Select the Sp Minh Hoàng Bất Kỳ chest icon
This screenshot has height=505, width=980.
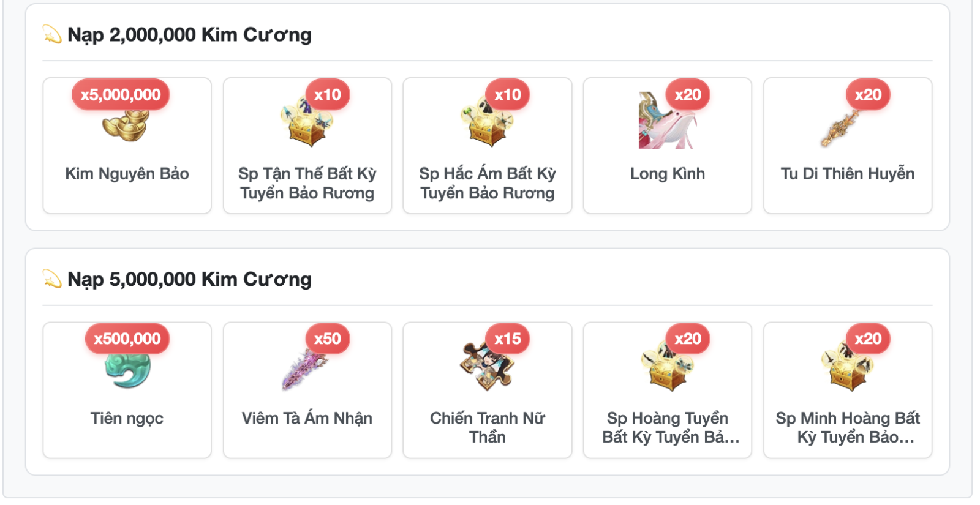847,366
